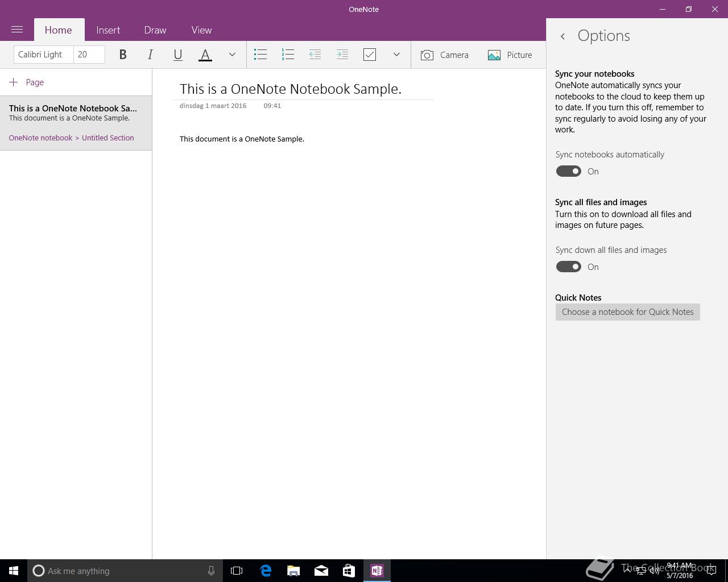Activate the Cortana microphone

(211, 571)
